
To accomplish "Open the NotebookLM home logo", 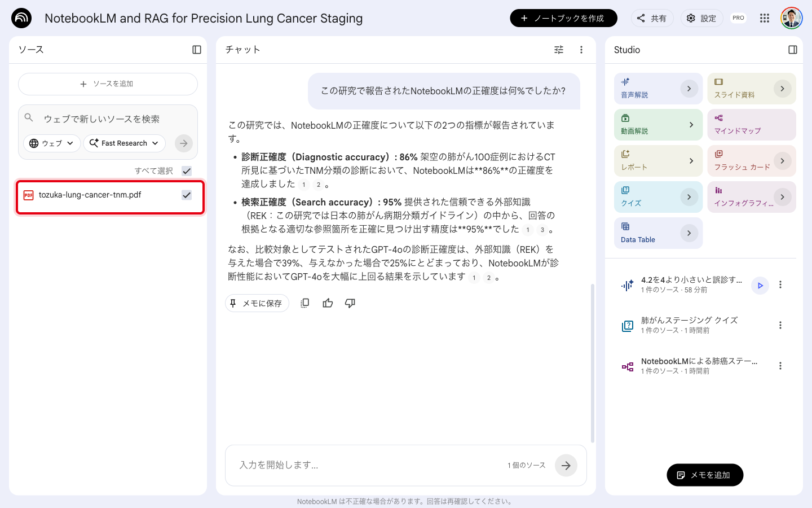I will pyautogui.click(x=21, y=18).
